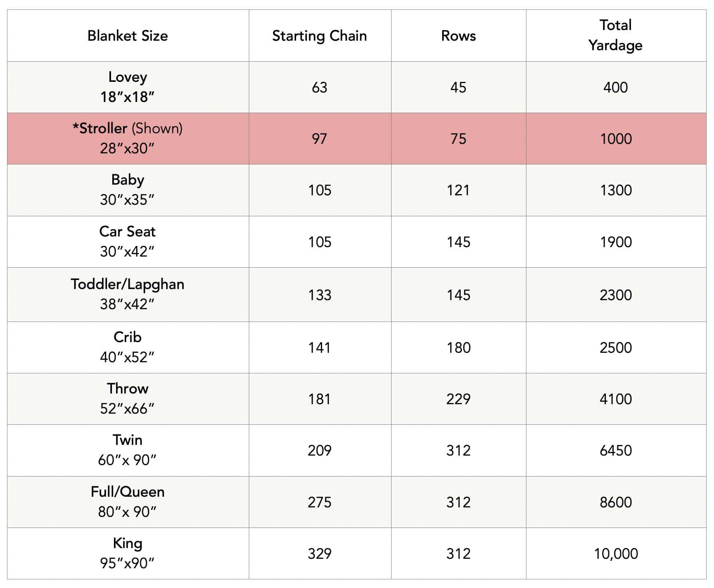Click the Throw rows value 229
714x588 pixels.
pos(459,399)
